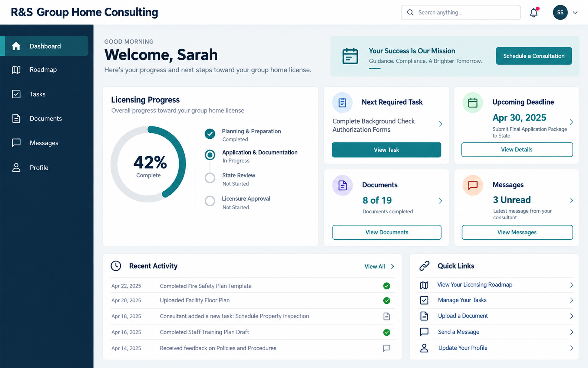Image resolution: width=588 pixels, height=368 pixels.
Task: Click the Profile person icon in sidebar
Action: tap(16, 168)
